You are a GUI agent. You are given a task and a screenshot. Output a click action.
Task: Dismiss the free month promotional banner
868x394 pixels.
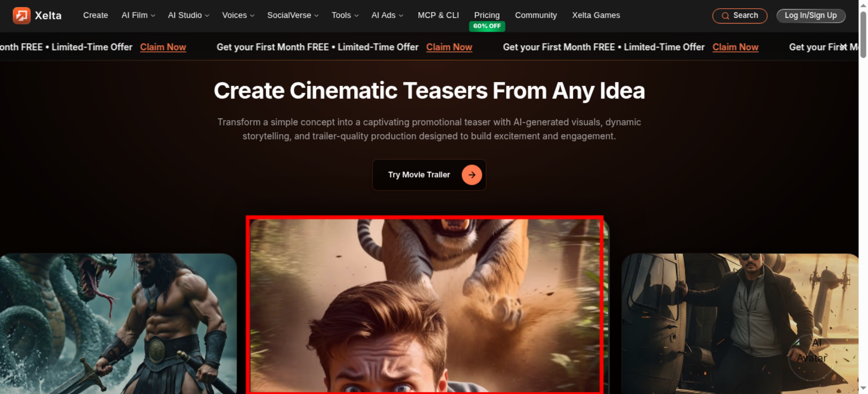coord(843,47)
